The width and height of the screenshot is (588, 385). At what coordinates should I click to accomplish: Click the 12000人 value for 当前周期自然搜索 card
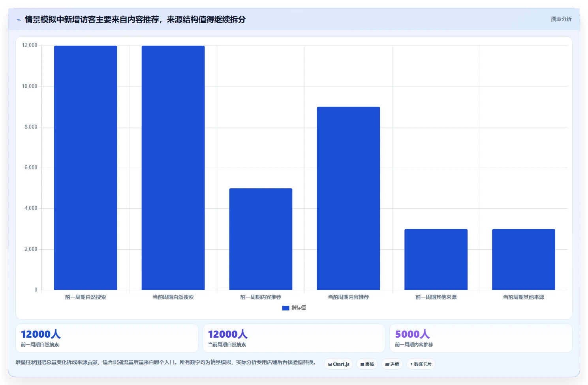228,334
